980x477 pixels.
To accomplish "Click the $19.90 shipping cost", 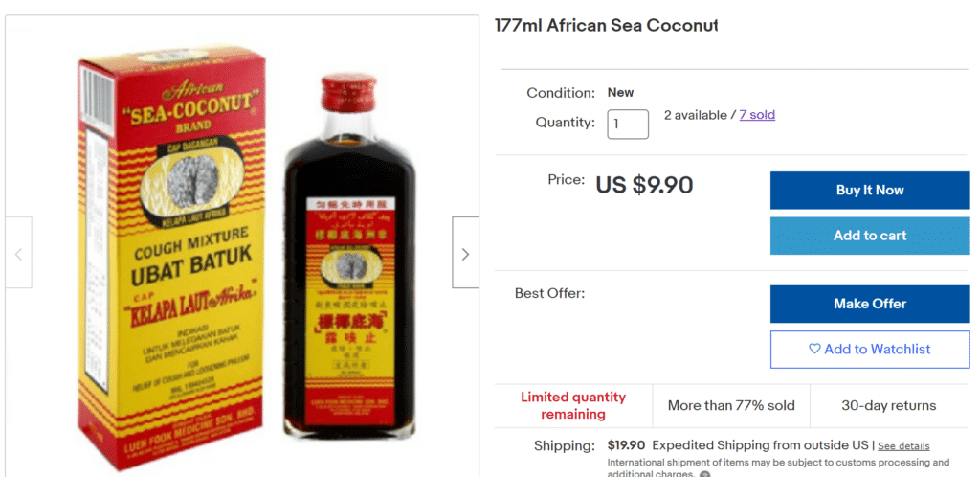I will click(x=626, y=445).
